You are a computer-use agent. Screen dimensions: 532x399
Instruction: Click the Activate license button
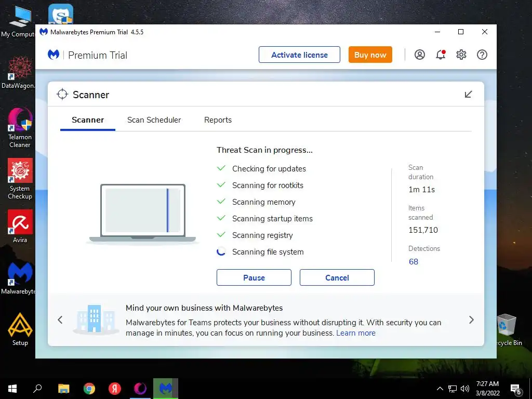[299, 55]
